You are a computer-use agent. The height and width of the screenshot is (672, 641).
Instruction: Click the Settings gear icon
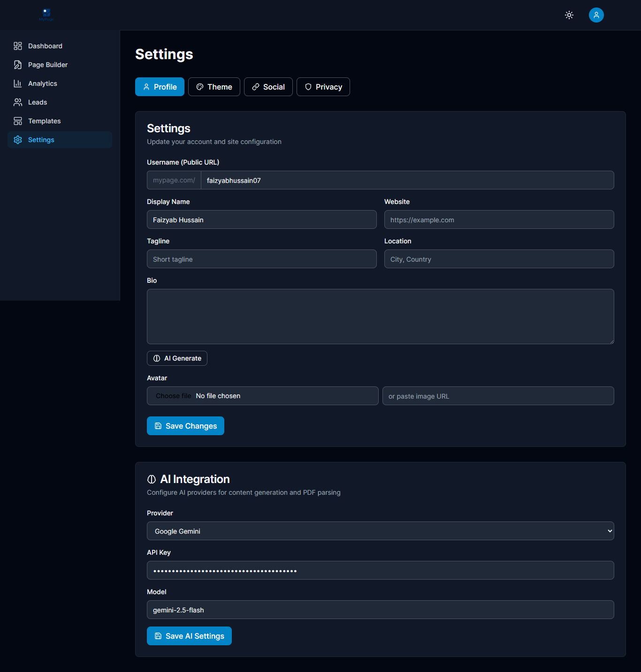click(17, 139)
